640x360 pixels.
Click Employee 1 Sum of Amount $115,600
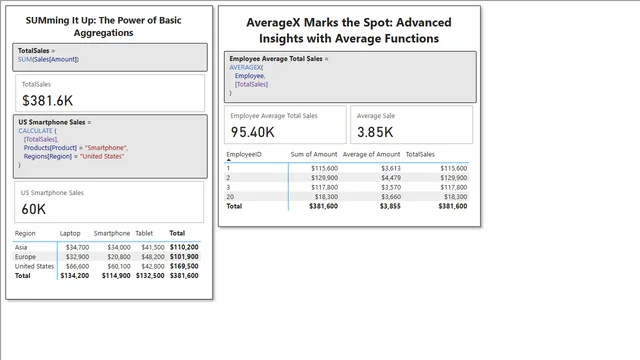point(324,168)
